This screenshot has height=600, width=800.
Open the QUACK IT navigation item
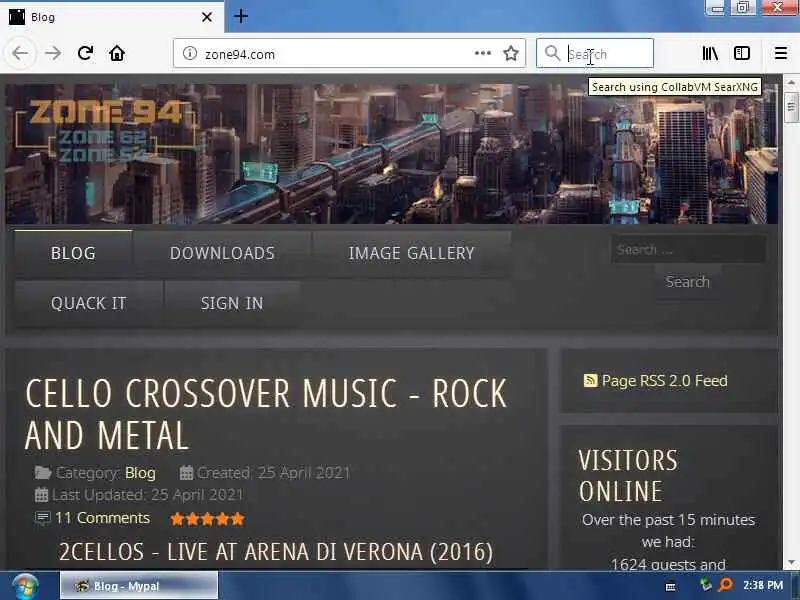click(x=89, y=303)
